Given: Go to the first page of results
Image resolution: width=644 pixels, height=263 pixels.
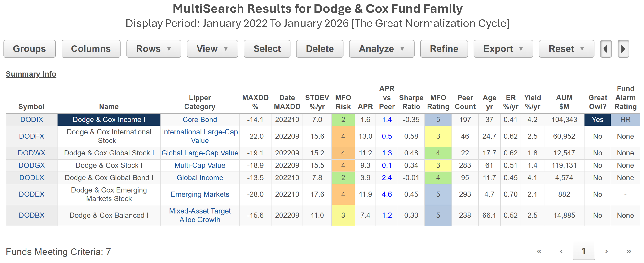Looking at the screenshot, I should click(x=539, y=251).
